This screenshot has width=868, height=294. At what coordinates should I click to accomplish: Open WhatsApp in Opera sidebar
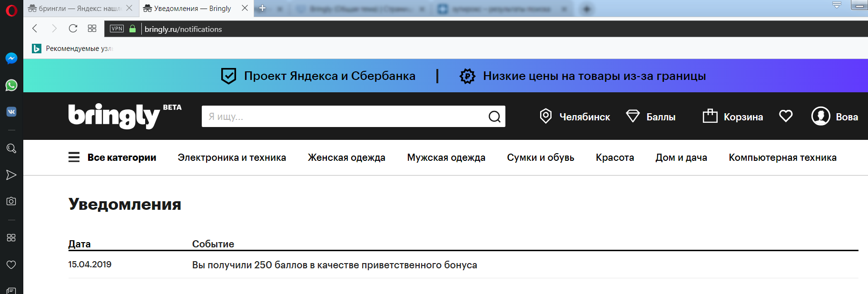click(x=11, y=85)
